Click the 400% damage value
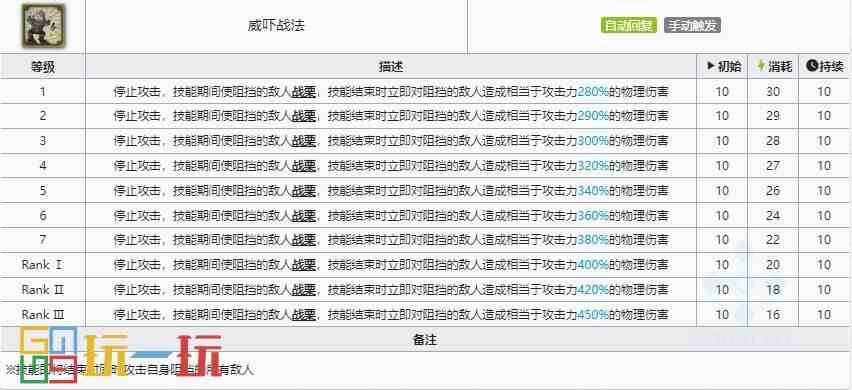852x390 pixels. 593,265
